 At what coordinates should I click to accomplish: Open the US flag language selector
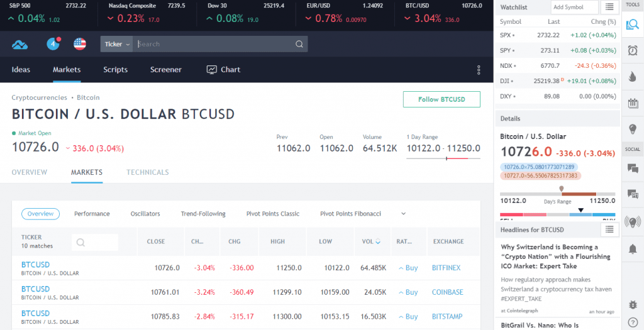[80, 44]
